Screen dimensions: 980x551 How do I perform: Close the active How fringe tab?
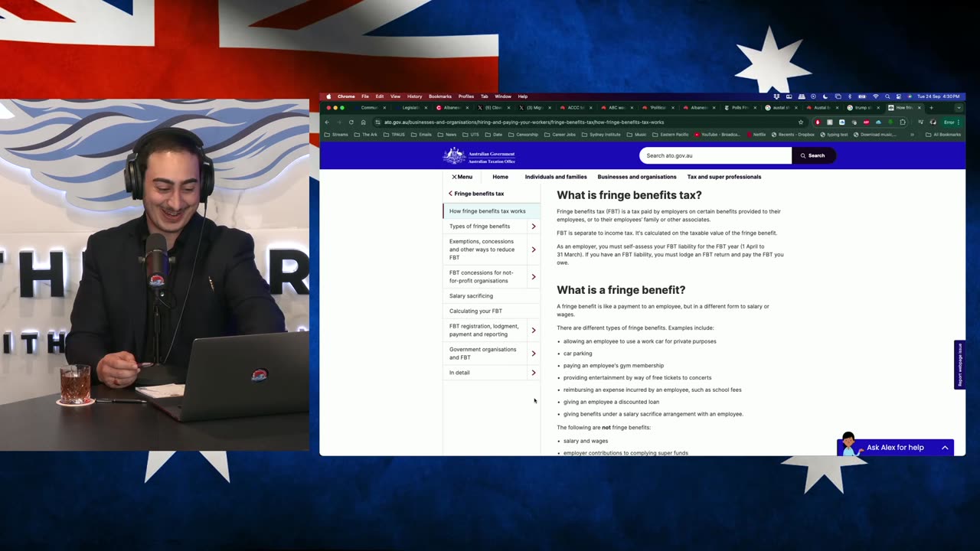pyautogui.click(x=919, y=108)
